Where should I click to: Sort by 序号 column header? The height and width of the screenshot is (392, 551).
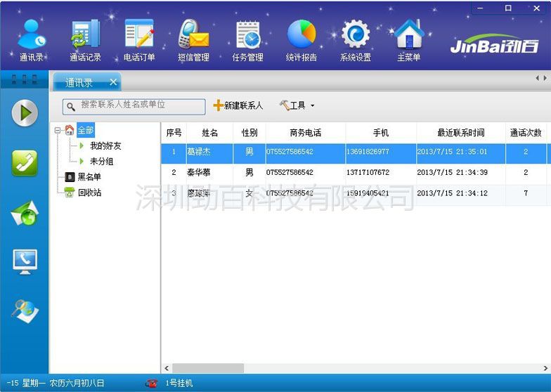coord(174,133)
